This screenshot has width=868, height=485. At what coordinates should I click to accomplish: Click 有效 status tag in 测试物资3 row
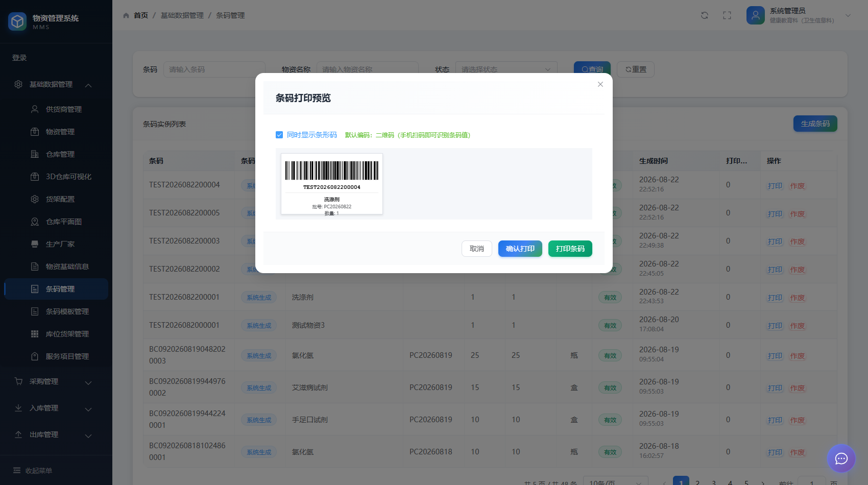(610, 326)
